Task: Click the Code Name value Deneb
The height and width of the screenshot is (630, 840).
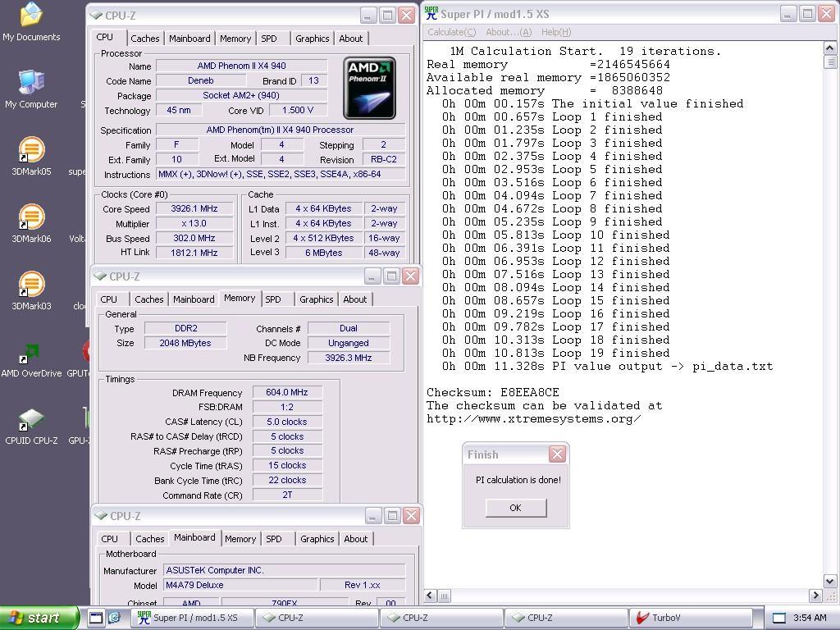Action: (201, 80)
